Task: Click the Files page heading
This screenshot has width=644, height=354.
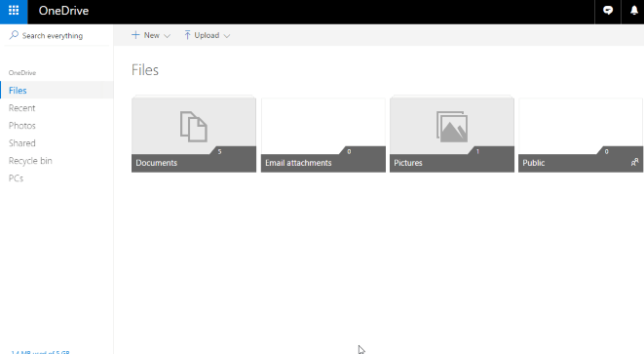Action: [x=145, y=70]
